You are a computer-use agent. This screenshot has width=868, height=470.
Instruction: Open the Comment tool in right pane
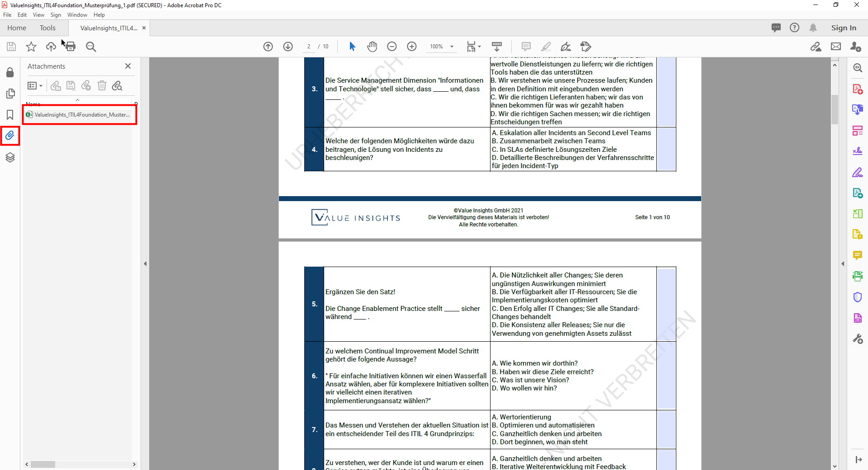[858, 255]
